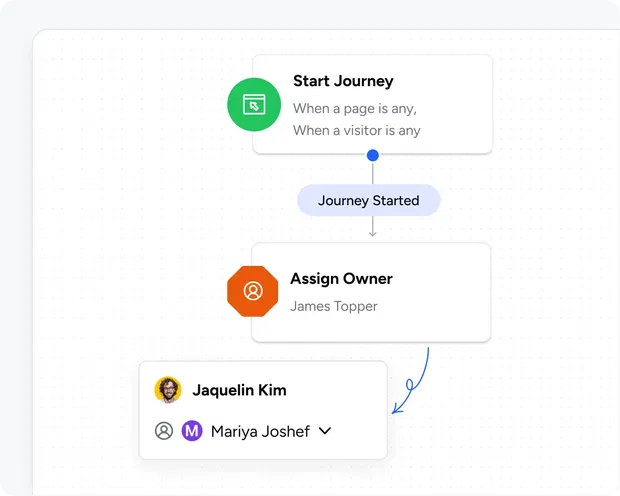This screenshot has height=496, width=620.
Task: Click the blue connector dot under Start Journey
Action: 372,155
